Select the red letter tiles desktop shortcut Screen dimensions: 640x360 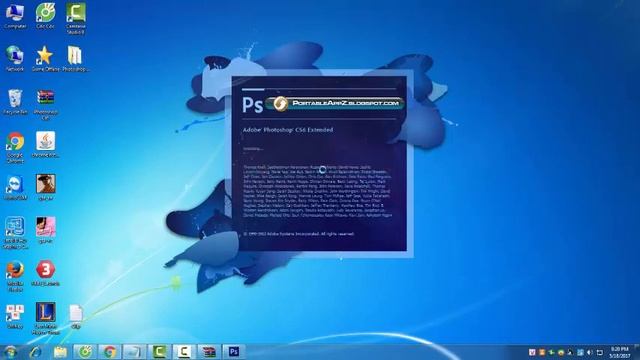point(15,317)
